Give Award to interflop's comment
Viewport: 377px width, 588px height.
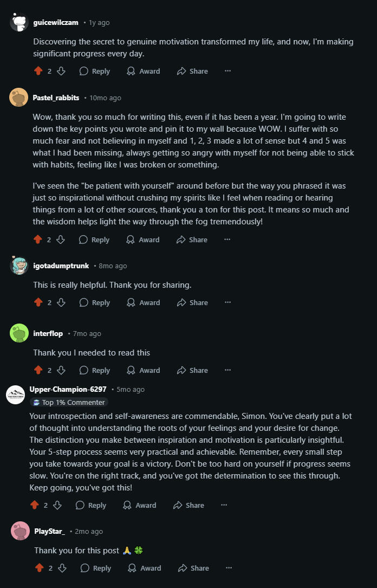point(144,370)
